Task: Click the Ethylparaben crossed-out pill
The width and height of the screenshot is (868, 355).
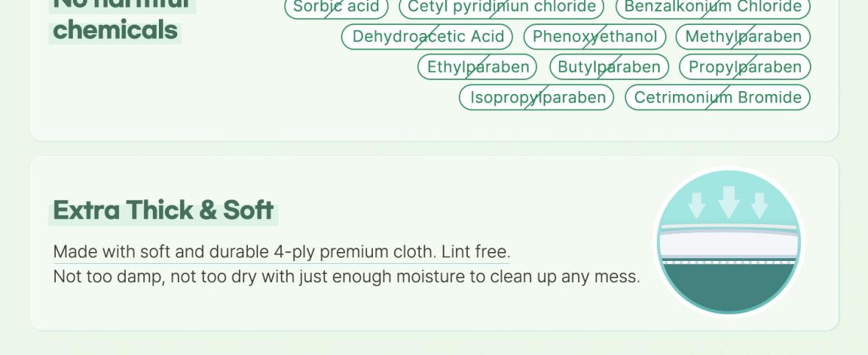Action: coord(477,67)
